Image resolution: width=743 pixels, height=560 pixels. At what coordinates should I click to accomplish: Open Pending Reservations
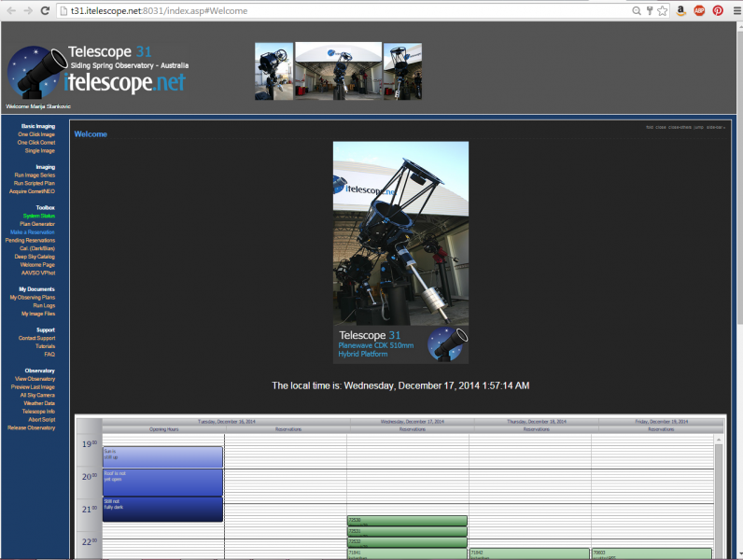tap(30, 240)
